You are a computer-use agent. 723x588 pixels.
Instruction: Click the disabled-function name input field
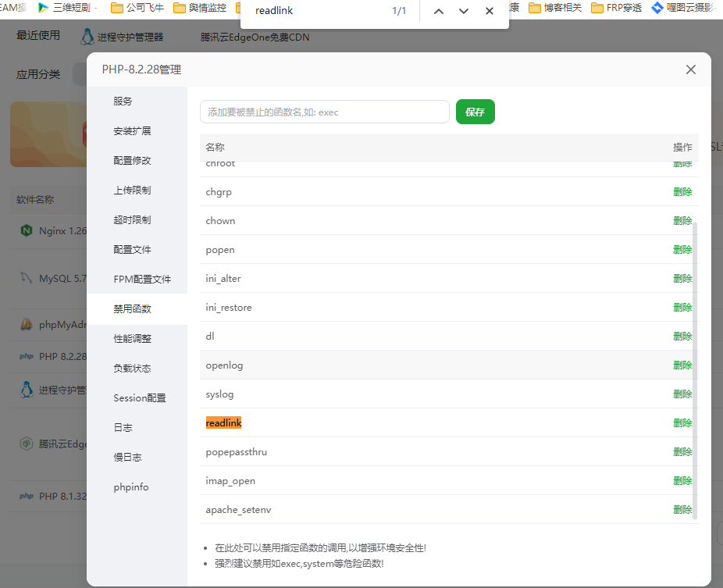[325, 112]
